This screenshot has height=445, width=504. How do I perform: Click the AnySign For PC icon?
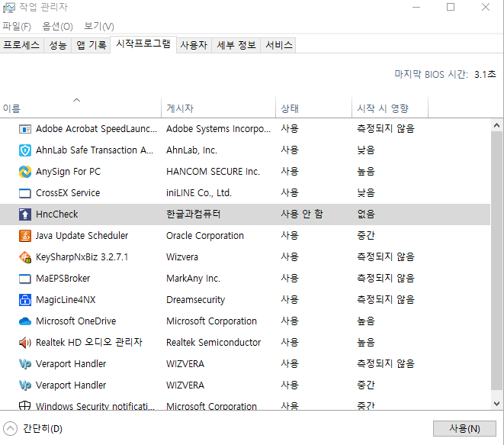25,172
